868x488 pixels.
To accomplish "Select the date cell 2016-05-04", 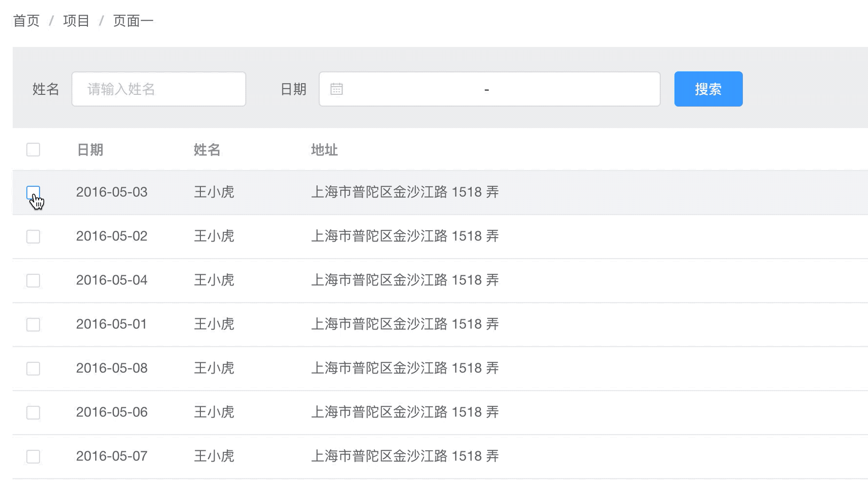I will tap(112, 280).
